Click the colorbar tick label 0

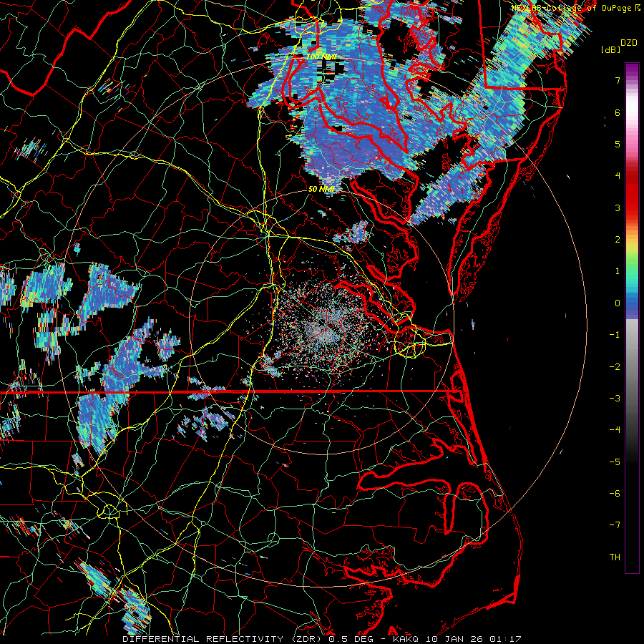[618, 303]
